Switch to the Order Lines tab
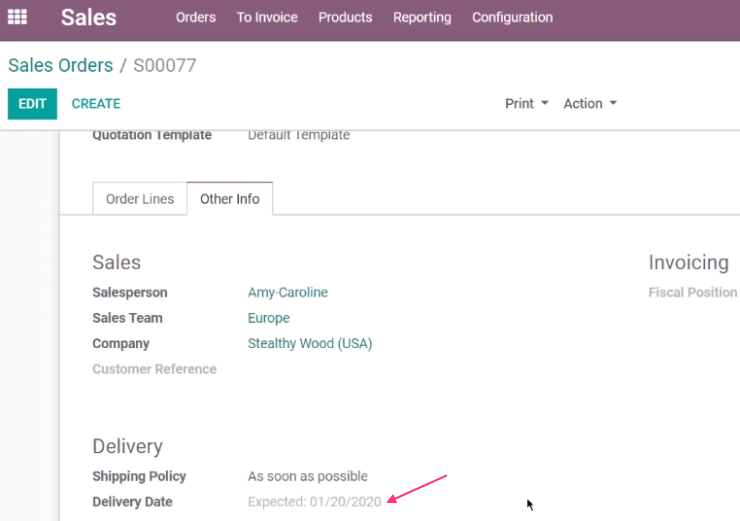 (140, 199)
